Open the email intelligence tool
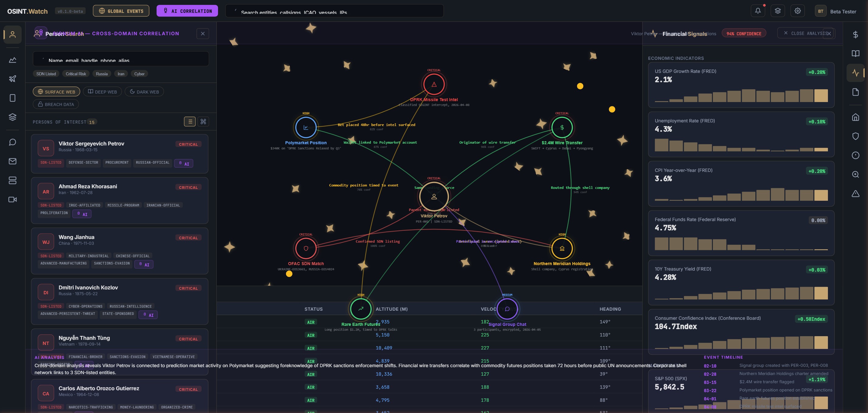The width and height of the screenshot is (868, 413). 12,162
